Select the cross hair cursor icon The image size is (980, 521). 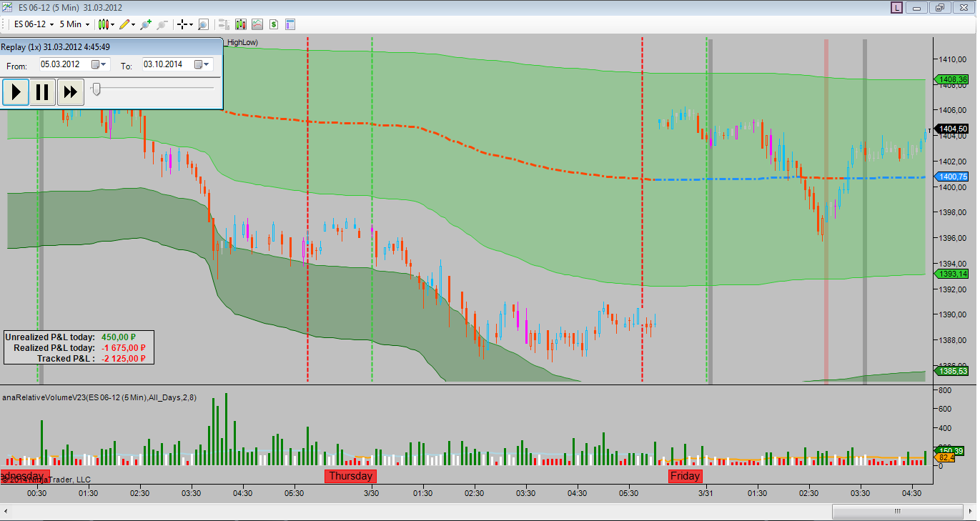click(x=183, y=24)
